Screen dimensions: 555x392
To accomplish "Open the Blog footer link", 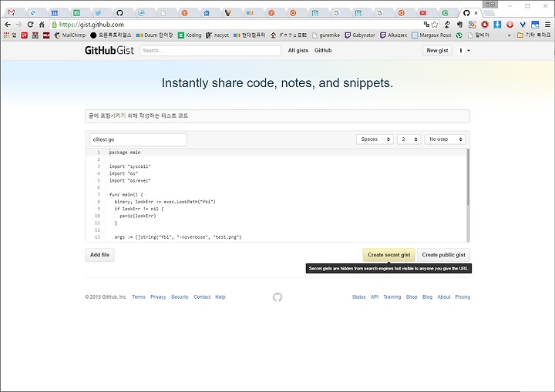I will click(x=428, y=297).
